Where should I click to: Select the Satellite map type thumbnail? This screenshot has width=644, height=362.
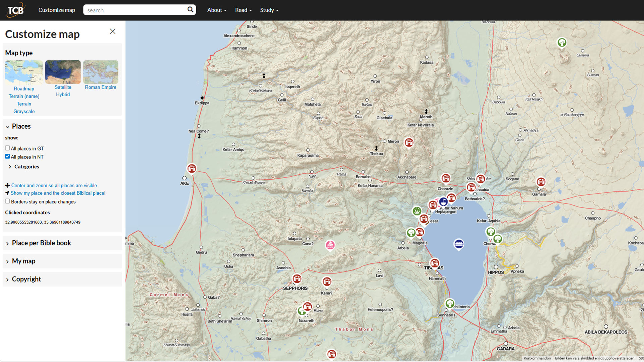tap(63, 72)
